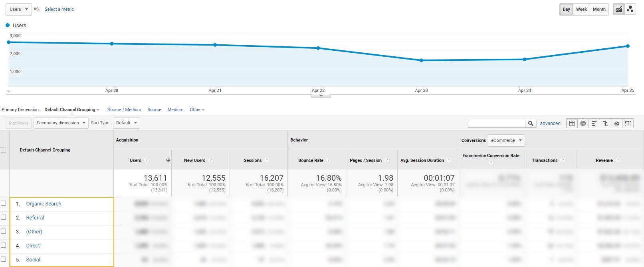Tick the checkbox for Direct row
644x267 pixels.
tap(4, 245)
